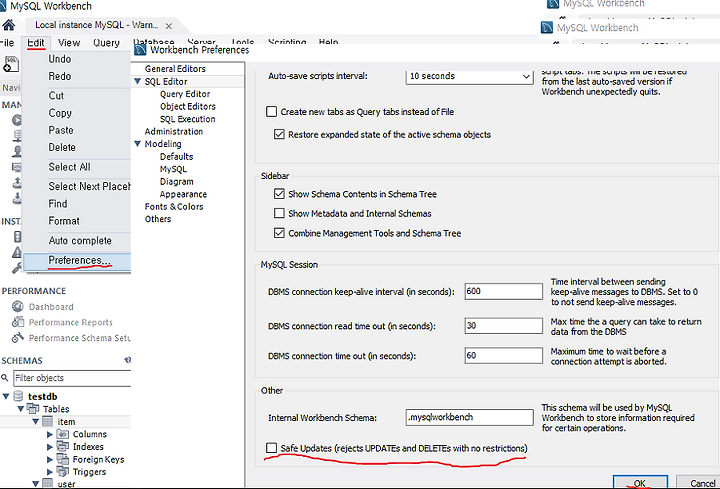Screen dimensions: 720x489
Task: Expand the Indexes node
Action: [50, 446]
